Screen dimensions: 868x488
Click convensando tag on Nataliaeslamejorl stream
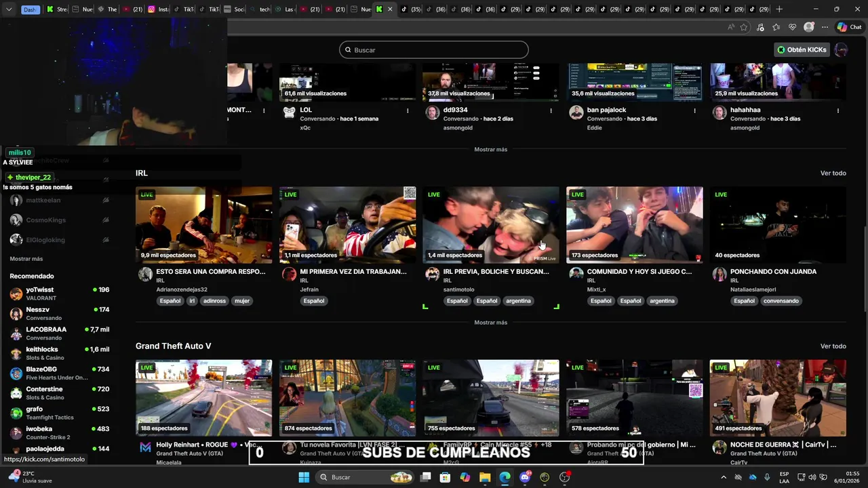(781, 301)
